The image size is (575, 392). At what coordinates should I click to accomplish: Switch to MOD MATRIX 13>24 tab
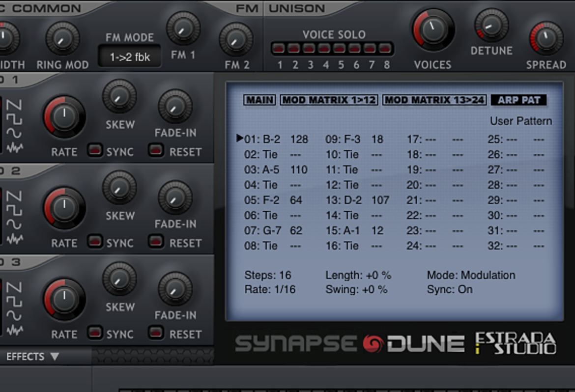(x=434, y=100)
